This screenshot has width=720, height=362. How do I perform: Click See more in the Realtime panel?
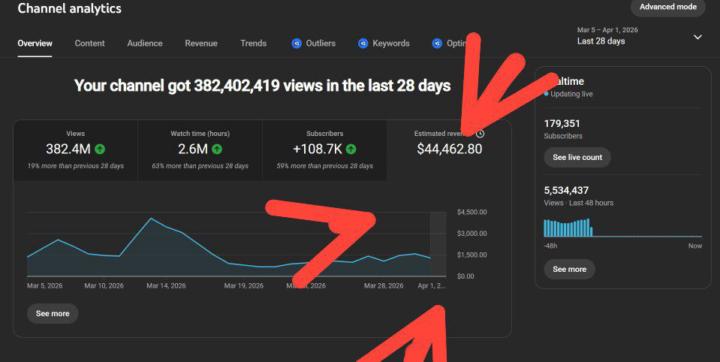click(569, 269)
